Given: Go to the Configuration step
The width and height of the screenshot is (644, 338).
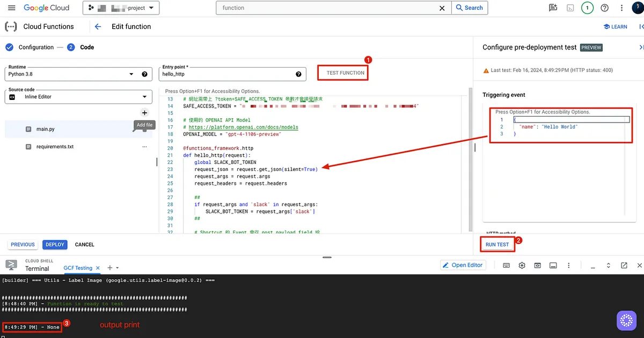Looking at the screenshot, I should (36, 47).
